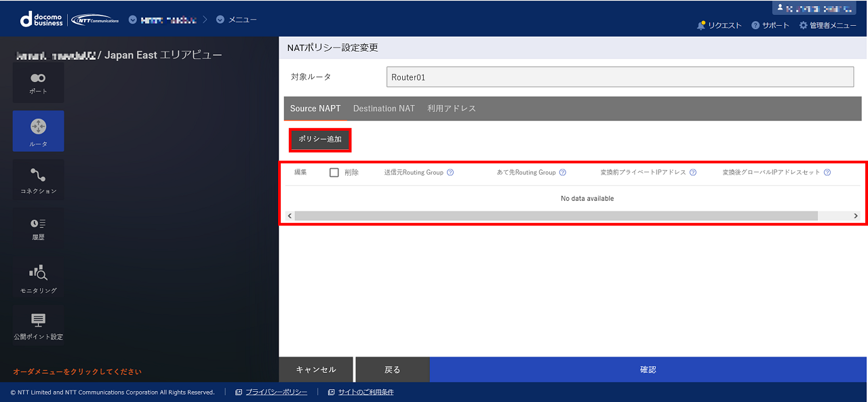Viewport: 868px width, 402px height.
Task: Switch to the 利用アドレス tab
Action: (x=452, y=108)
